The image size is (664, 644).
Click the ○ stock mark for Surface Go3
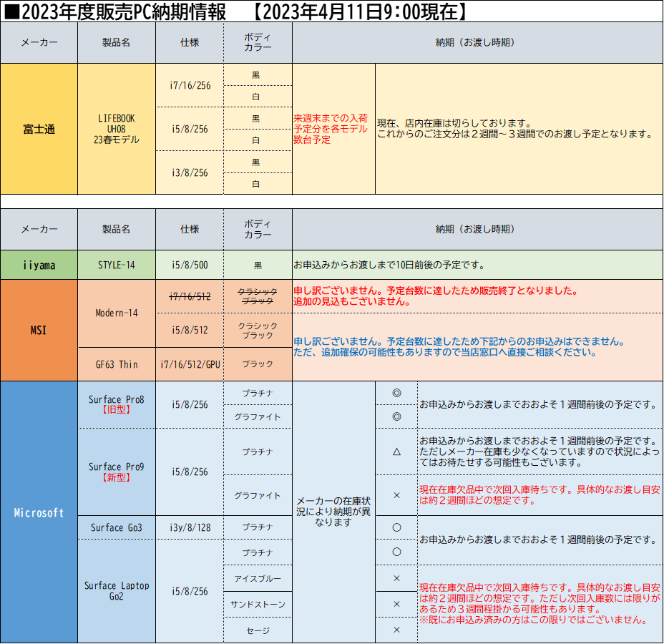point(397,527)
